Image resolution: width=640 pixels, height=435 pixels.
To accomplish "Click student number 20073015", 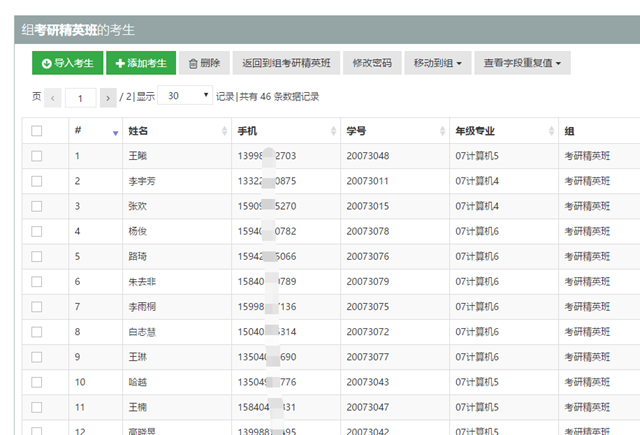I will (368, 206).
